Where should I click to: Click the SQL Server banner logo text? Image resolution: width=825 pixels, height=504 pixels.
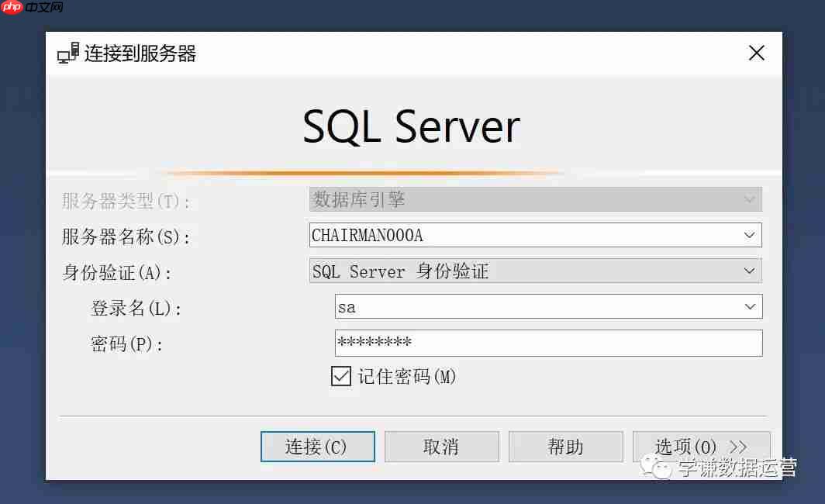tap(412, 126)
